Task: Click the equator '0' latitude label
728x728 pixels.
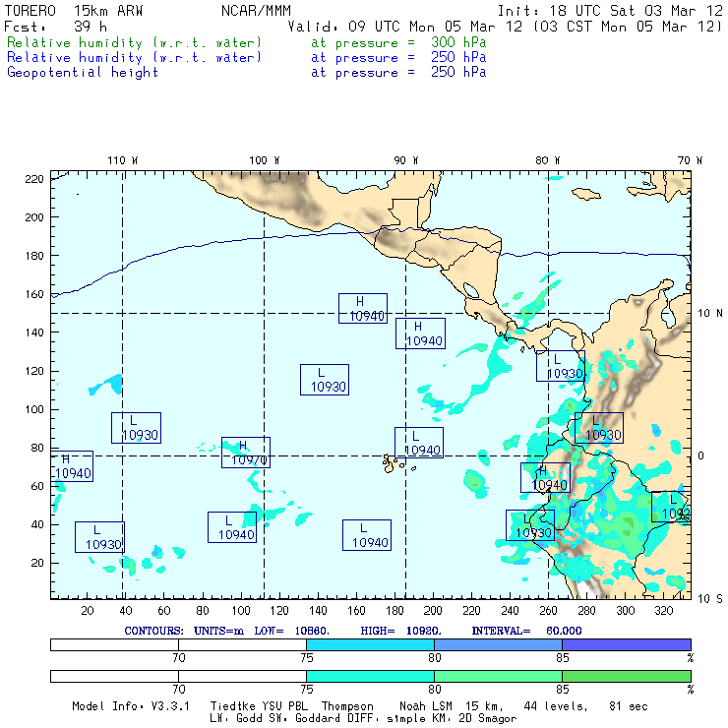Action: coord(701,455)
